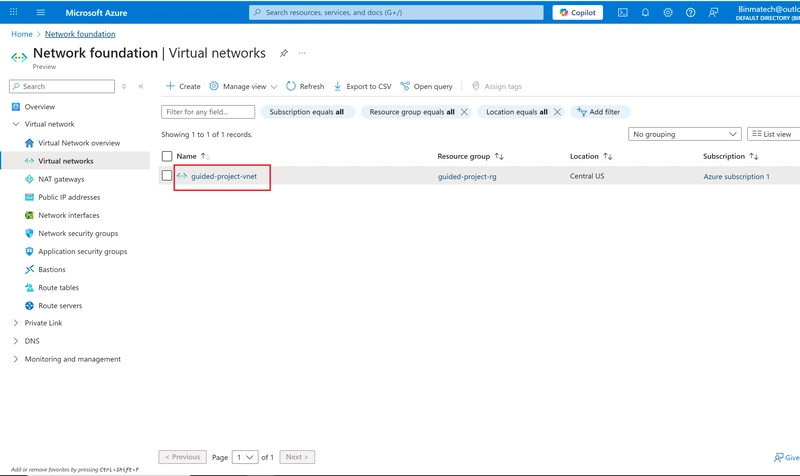
Task: Open the guided-project-rg resource group link
Action: [467, 177]
